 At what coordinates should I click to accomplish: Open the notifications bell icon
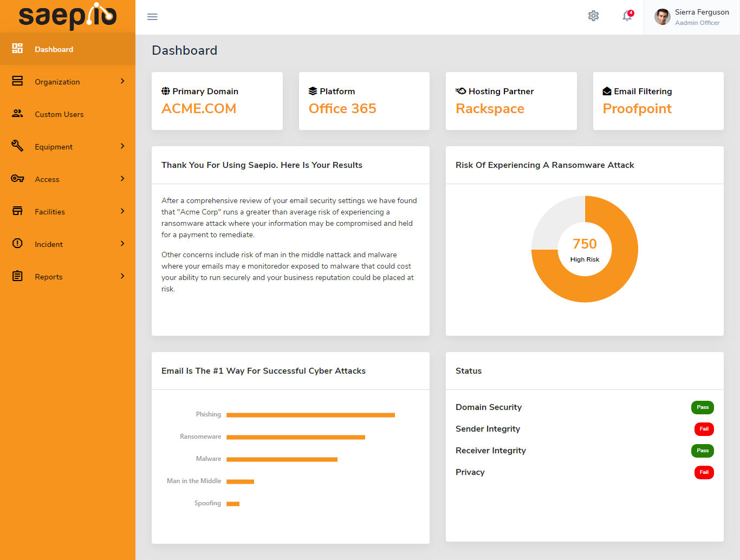coord(627,16)
